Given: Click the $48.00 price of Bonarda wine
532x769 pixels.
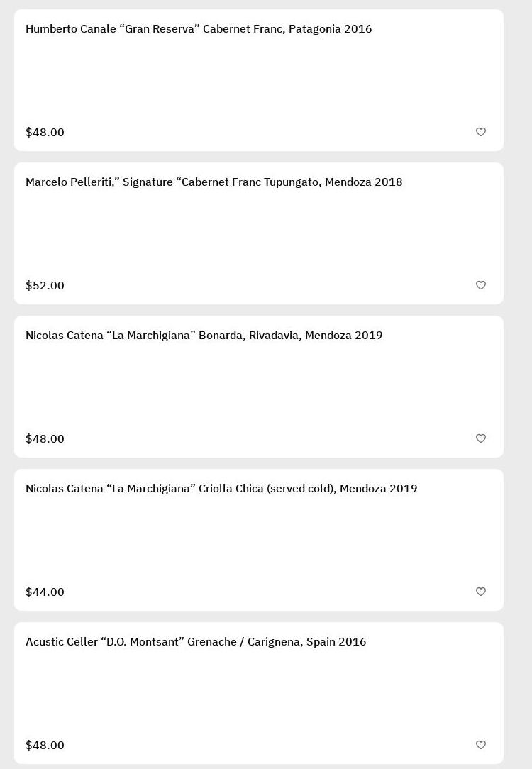Looking at the screenshot, I should click(45, 439).
